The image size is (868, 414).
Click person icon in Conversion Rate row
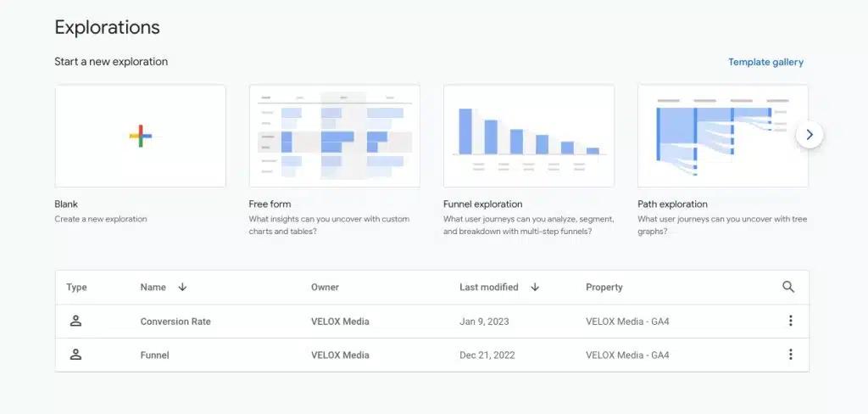click(x=75, y=321)
